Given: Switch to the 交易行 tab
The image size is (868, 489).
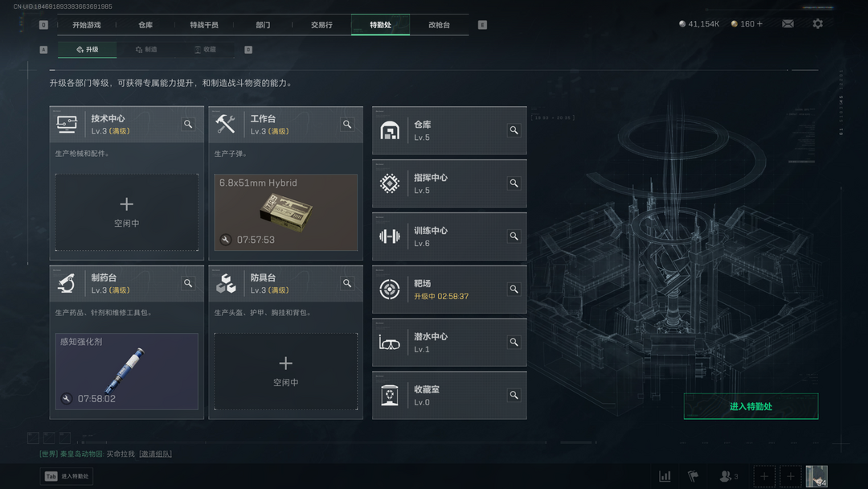Looking at the screenshot, I should pos(321,25).
